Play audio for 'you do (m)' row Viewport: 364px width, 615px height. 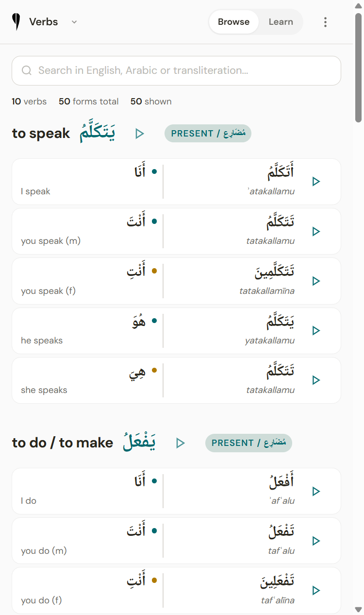click(316, 541)
